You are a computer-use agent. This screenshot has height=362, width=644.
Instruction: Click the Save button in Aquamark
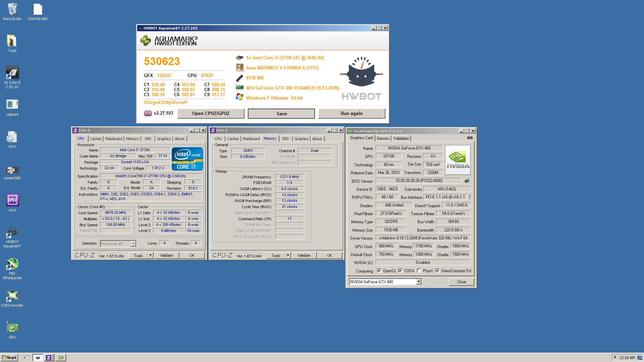(281, 114)
